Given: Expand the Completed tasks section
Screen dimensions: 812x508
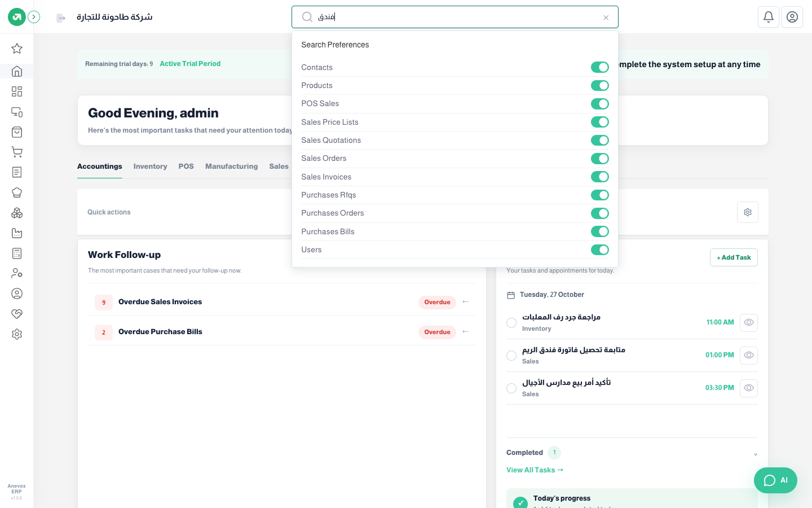Looking at the screenshot, I should point(756,454).
